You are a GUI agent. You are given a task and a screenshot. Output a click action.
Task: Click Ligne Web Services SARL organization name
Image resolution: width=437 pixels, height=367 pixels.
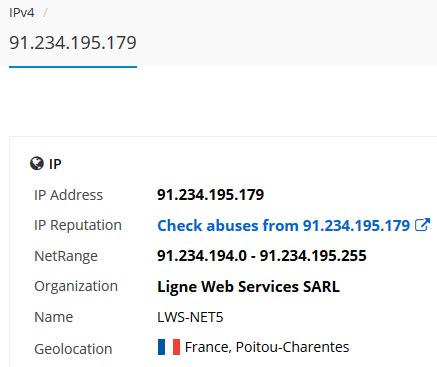248,287
